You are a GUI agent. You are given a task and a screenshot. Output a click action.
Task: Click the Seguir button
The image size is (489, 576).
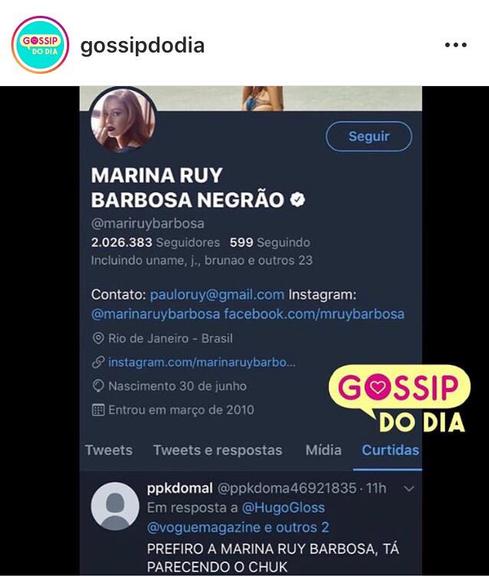click(369, 136)
